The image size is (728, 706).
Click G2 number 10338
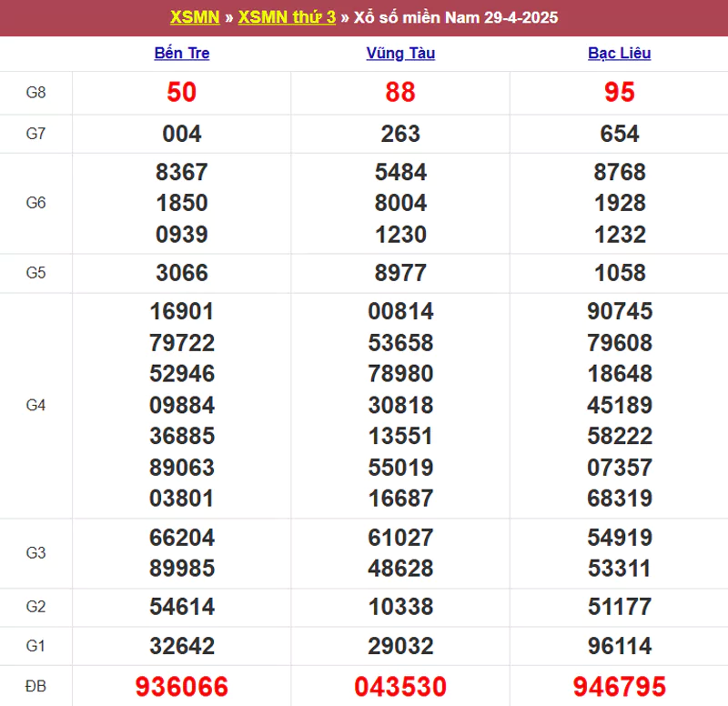coord(400,607)
